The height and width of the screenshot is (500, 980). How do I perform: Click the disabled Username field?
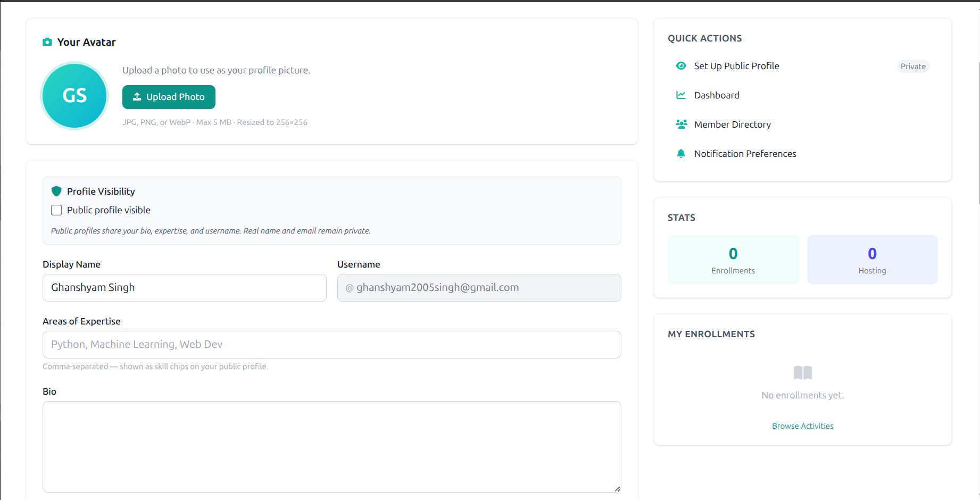[x=479, y=288]
